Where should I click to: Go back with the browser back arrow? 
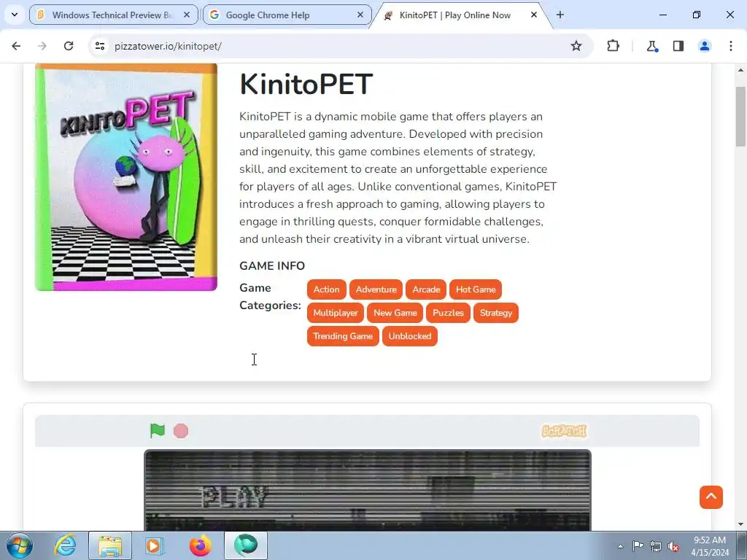pyautogui.click(x=16, y=46)
